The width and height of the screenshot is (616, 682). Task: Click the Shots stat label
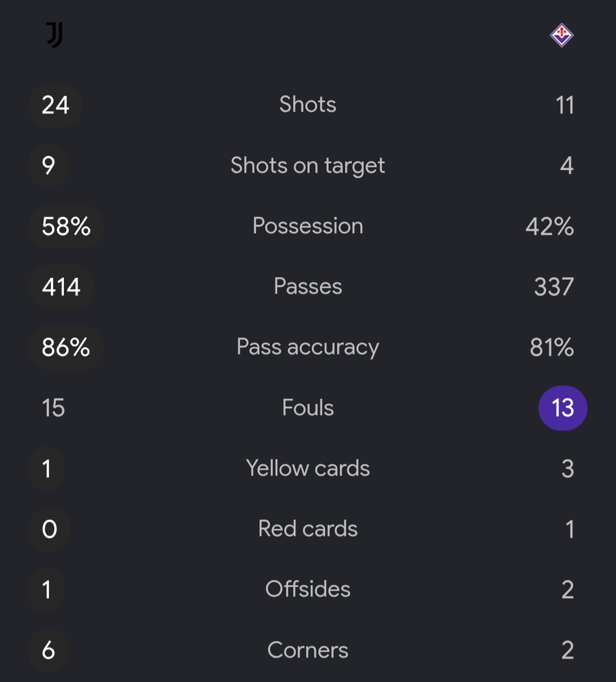click(x=307, y=104)
